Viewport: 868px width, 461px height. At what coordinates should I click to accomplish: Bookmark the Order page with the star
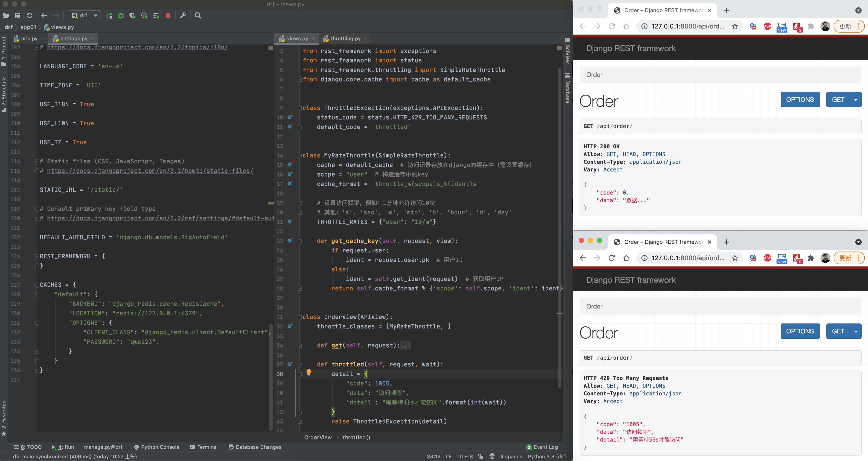[735, 26]
